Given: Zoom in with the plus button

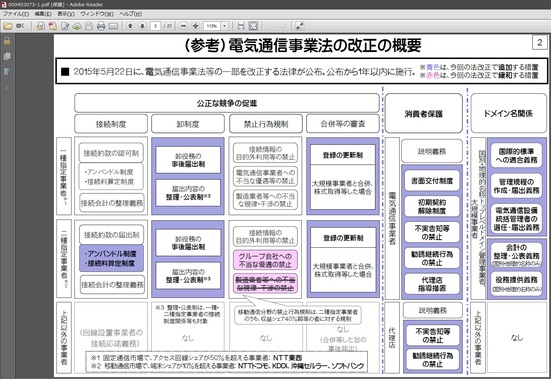Looking at the screenshot, I should 196,26.
